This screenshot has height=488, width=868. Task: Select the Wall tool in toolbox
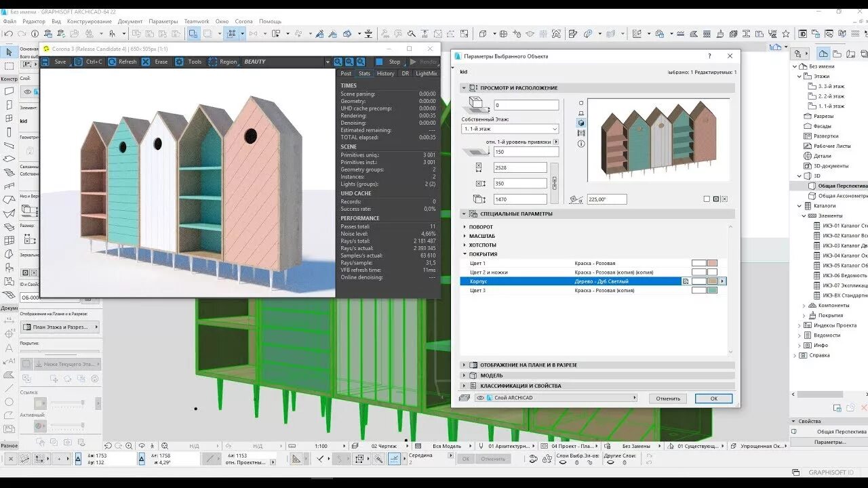(9, 91)
